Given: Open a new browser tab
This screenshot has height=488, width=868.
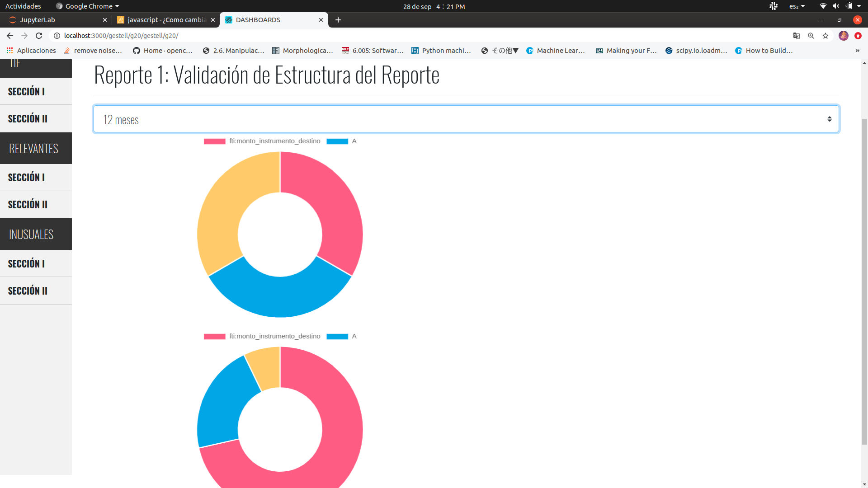Looking at the screenshot, I should pyautogui.click(x=338, y=20).
